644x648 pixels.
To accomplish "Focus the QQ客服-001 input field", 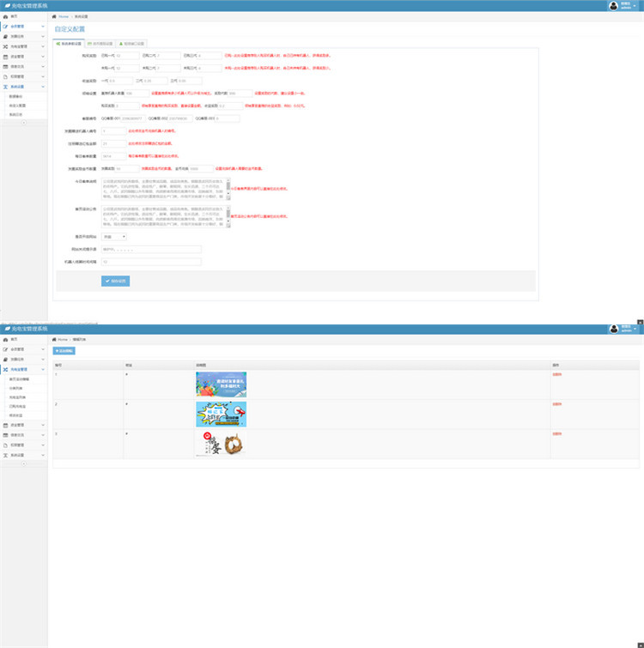I will point(133,118).
